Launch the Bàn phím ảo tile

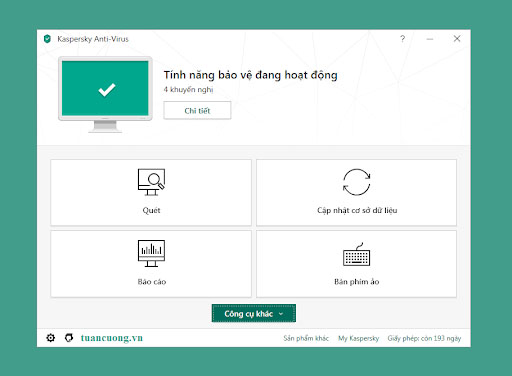(356, 264)
